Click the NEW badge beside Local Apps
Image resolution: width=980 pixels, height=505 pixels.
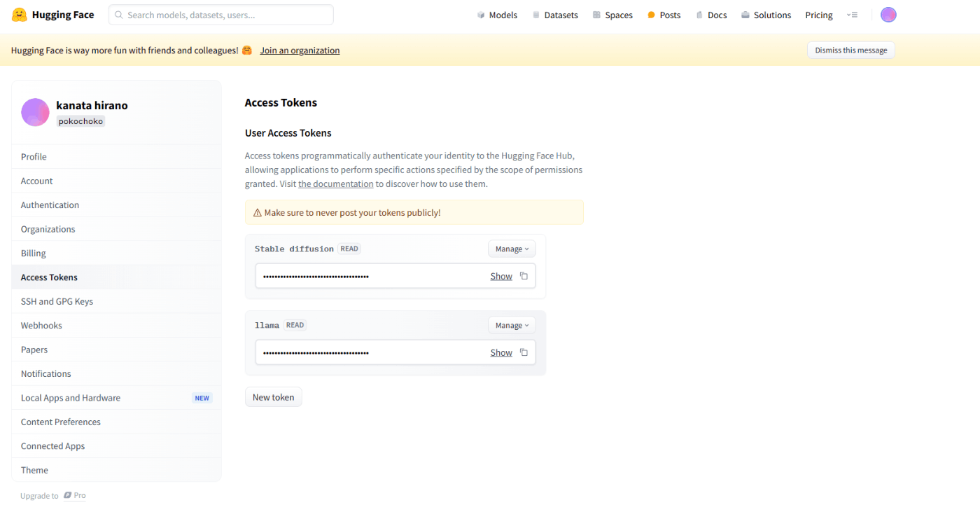(x=202, y=398)
